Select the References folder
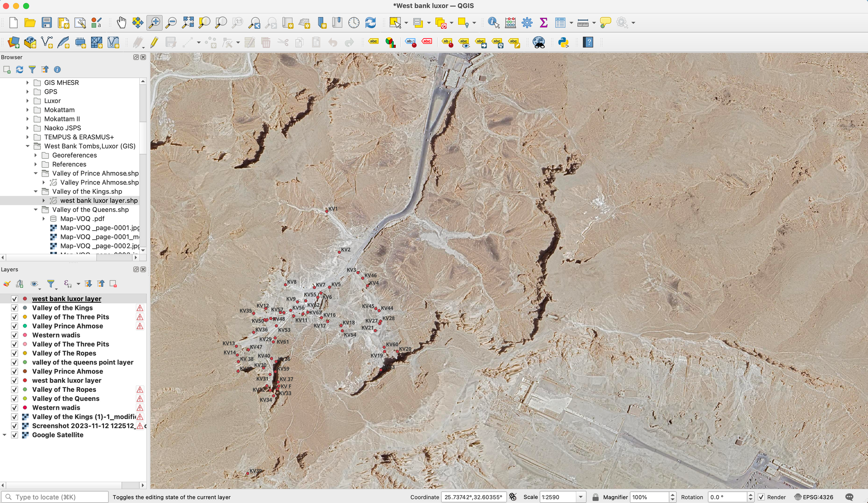 69,164
